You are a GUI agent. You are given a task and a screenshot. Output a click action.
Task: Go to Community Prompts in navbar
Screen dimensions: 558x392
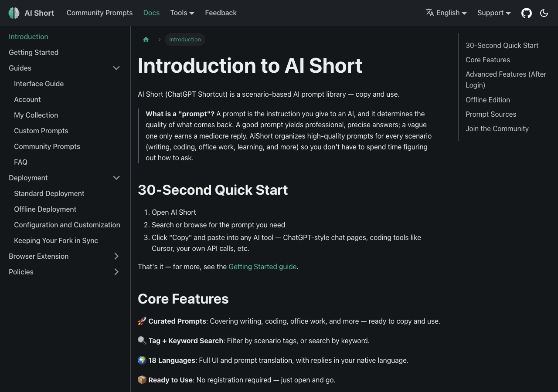coord(99,13)
